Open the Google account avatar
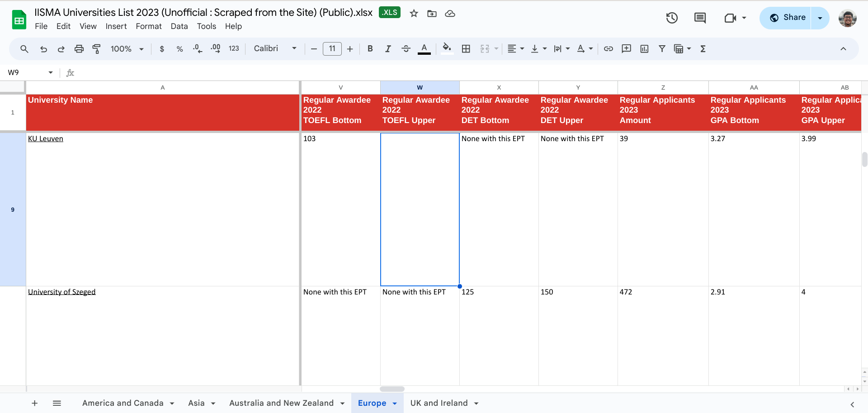The image size is (868, 413). [x=847, y=18]
